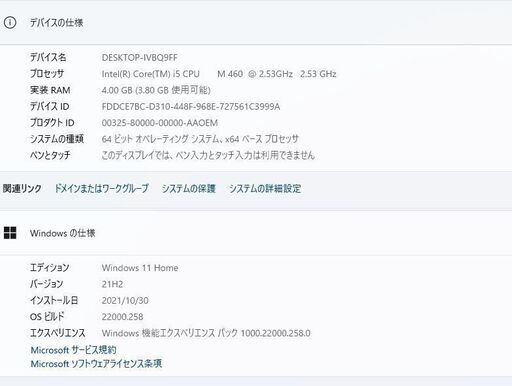Click the 実装 RAM label
512x386 pixels.
[50, 90]
